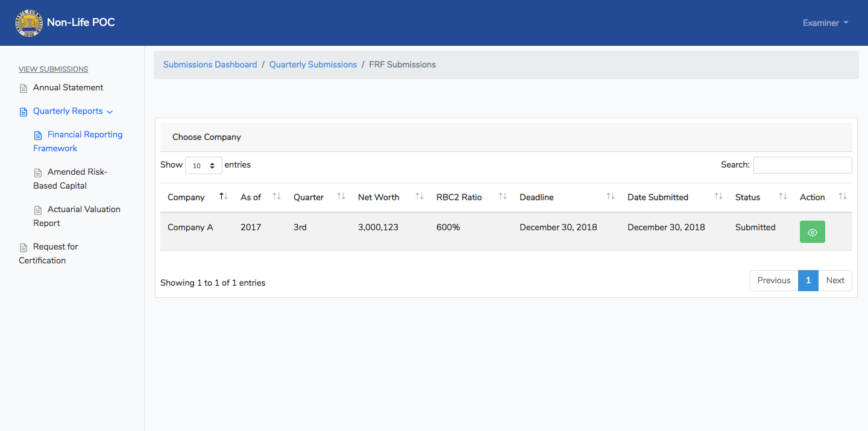This screenshot has width=868, height=431.
Task: Click the Request for Certification document icon
Action: tap(24, 248)
